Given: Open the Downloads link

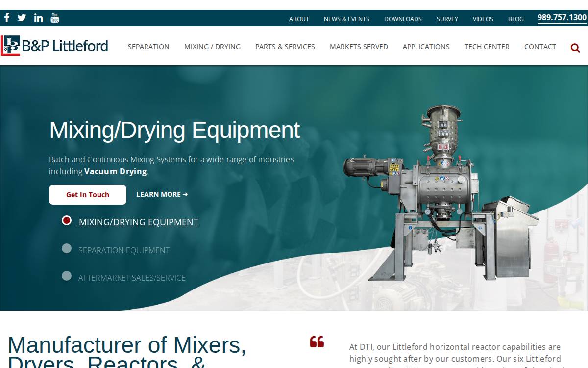Looking at the screenshot, I should point(403,19).
